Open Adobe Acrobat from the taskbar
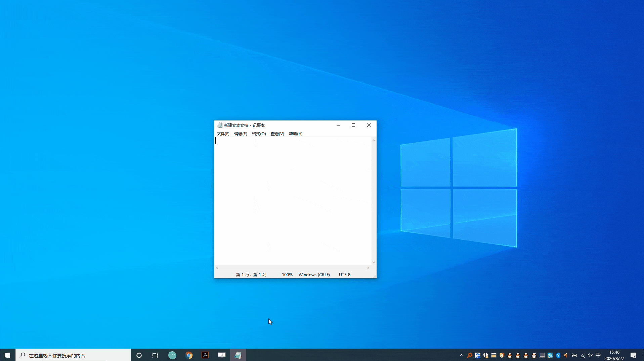 click(205, 355)
